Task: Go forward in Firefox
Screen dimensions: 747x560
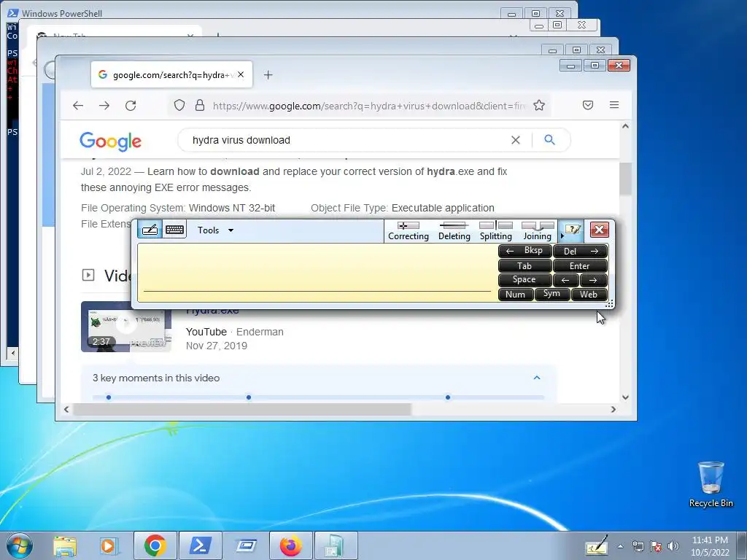Action: tap(104, 106)
